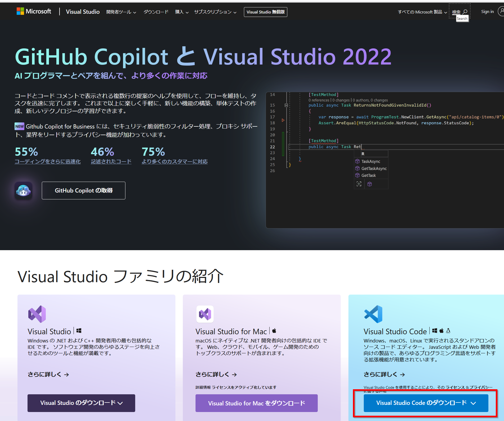Screen dimensions: 504x421
Task: Open さらに詳しく under Visual Studio for Mac
Action: pos(216,374)
